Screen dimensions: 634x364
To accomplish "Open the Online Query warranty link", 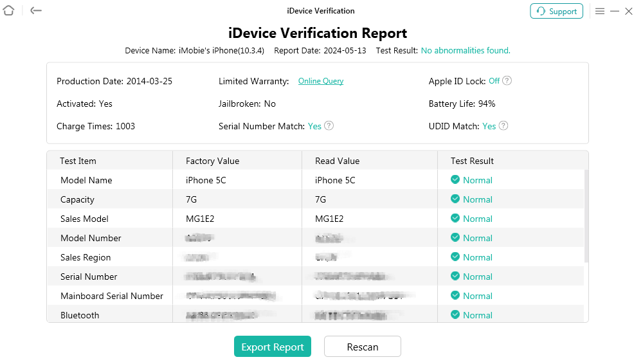I will (321, 81).
